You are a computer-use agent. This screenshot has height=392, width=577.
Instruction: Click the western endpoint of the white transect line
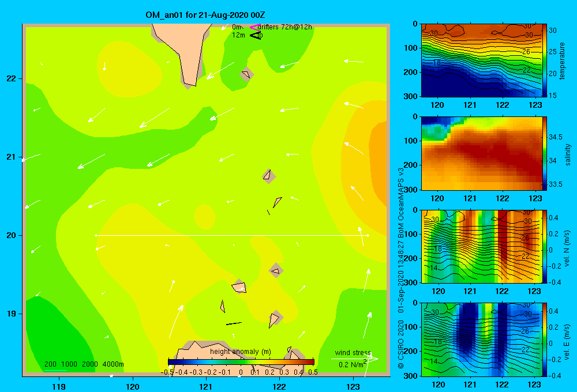tap(96, 235)
